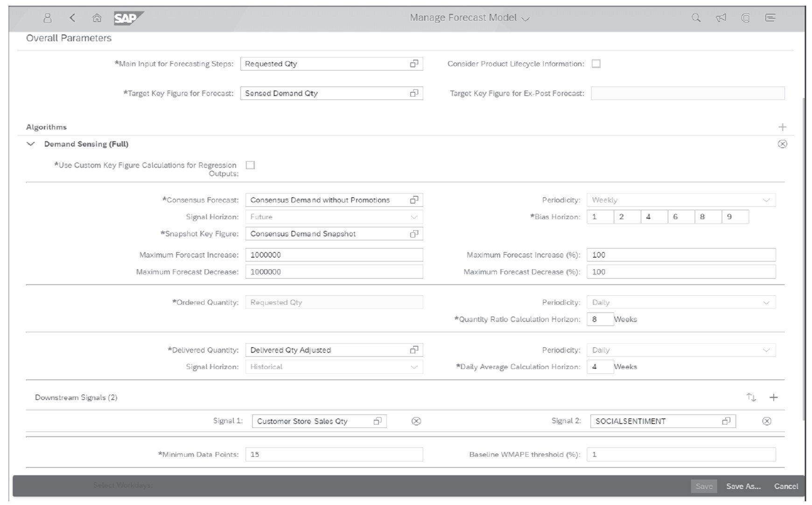Select Bias Horizon box with value 9
812x505 pixels.
click(735, 217)
